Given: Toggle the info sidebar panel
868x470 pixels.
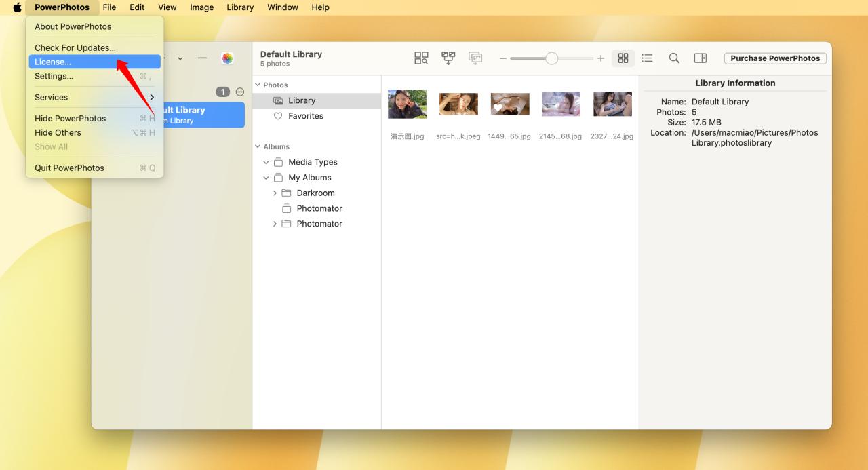Looking at the screenshot, I should click(701, 58).
